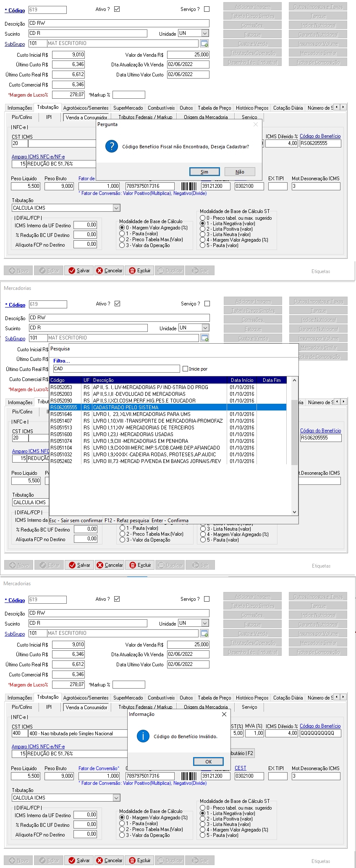
Task: Select row RS051600 LIVRO I,23,I -MERCADORIAS USADAS
Action: pos(168,434)
